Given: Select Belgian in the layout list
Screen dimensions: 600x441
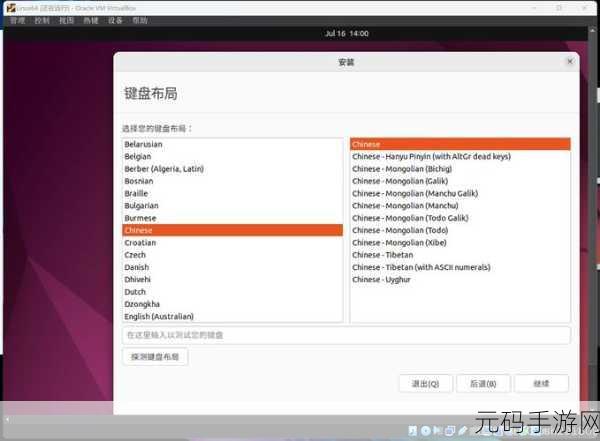Looking at the screenshot, I should 232,157.
